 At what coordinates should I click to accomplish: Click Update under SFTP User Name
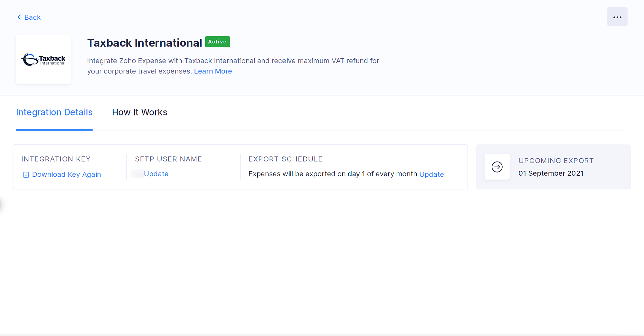(156, 174)
